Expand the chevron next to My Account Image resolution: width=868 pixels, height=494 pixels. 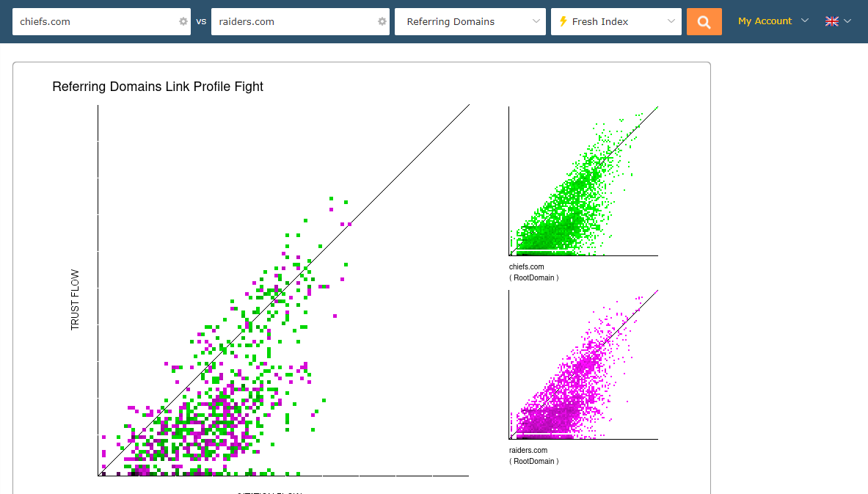pyautogui.click(x=805, y=21)
